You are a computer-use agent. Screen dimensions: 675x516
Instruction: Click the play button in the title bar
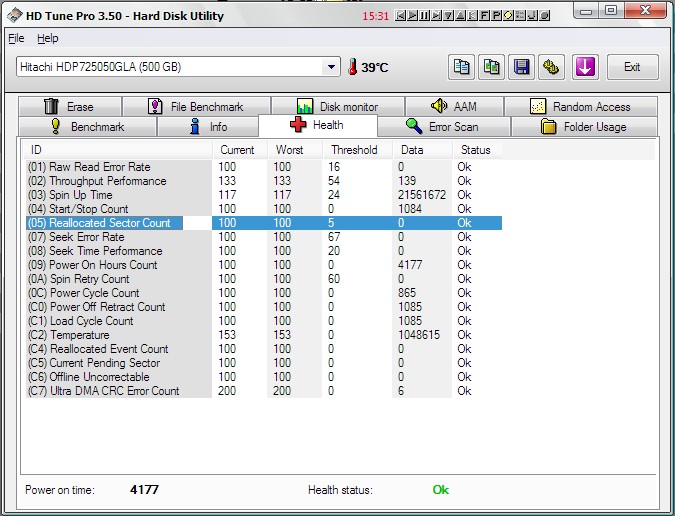point(413,16)
